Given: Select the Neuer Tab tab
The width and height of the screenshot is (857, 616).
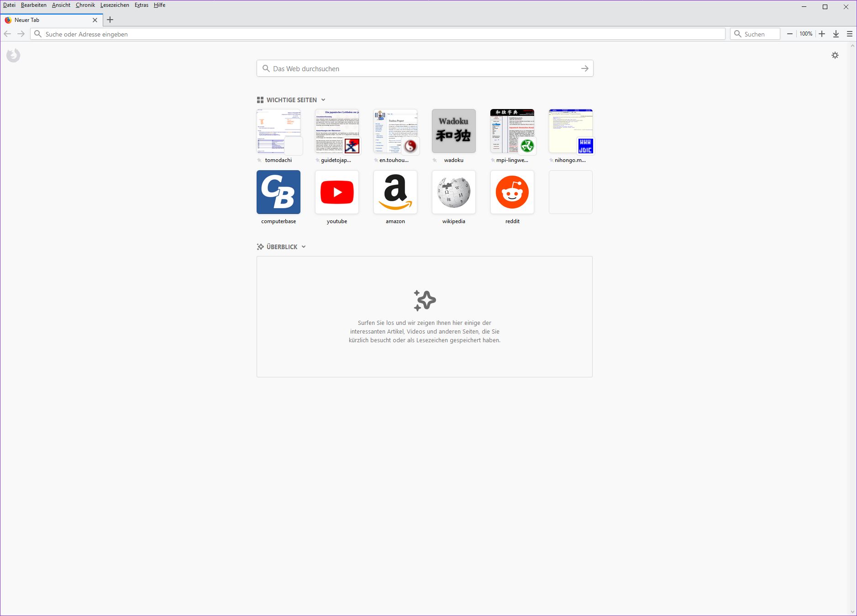Looking at the screenshot, I should coord(51,20).
